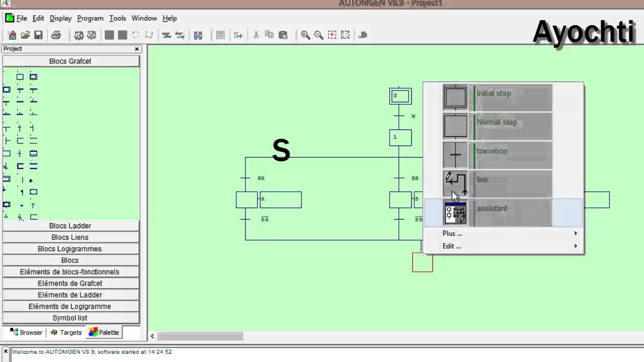Click the 'Welcome to AUTOMGEN V8.9' message
The width and height of the screenshot is (644, 362).
click(x=92, y=352)
